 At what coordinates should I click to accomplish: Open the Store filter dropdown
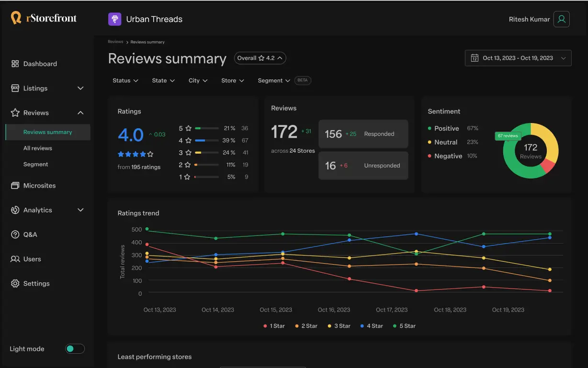coord(233,80)
